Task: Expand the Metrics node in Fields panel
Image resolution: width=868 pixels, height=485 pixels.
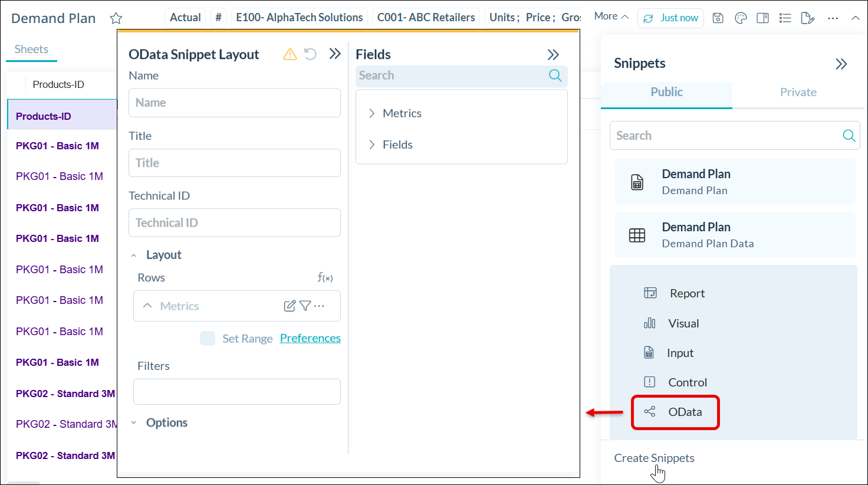Action: tap(372, 113)
